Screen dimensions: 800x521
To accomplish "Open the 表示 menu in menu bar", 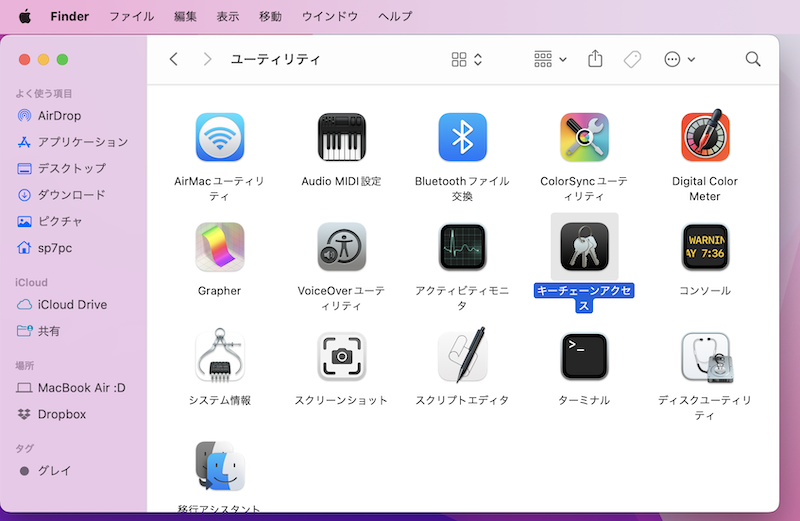I will pyautogui.click(x=228, y=17).
